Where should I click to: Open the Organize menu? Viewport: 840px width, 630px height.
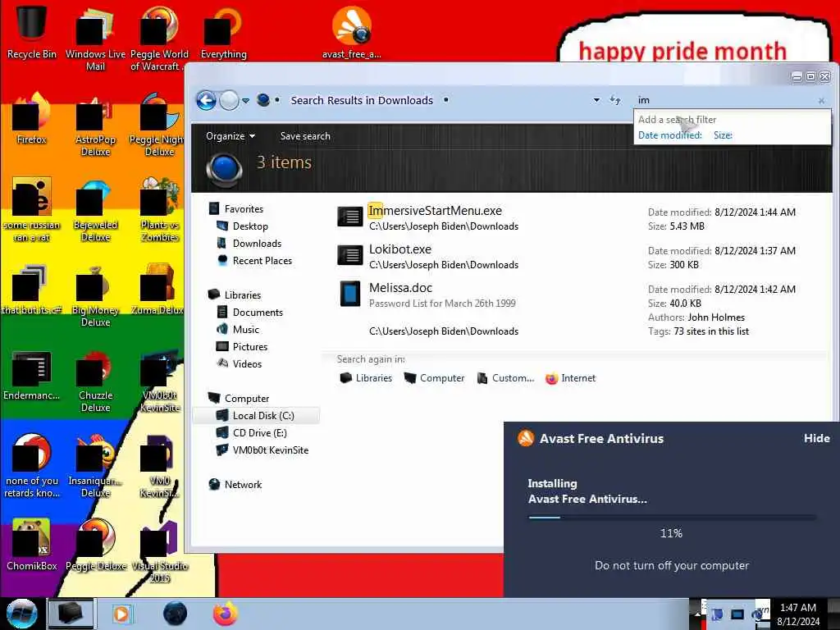point(231,136)
